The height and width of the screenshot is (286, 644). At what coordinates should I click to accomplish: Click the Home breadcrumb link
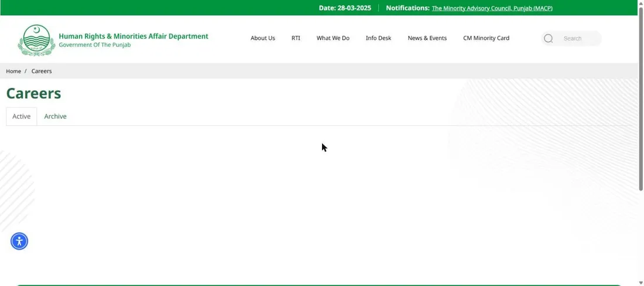[x=13, y=71]
